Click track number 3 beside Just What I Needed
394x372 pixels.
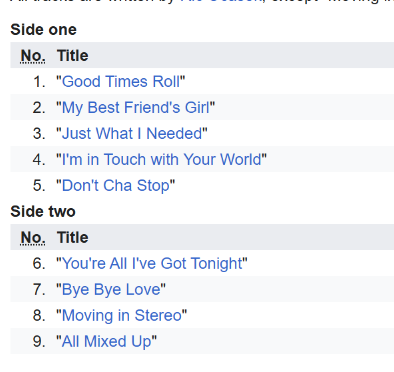click(x=39, y=134)
